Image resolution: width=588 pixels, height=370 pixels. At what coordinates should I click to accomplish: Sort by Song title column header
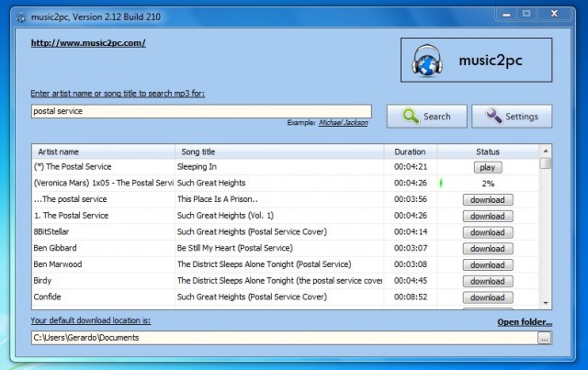point(279,151)
